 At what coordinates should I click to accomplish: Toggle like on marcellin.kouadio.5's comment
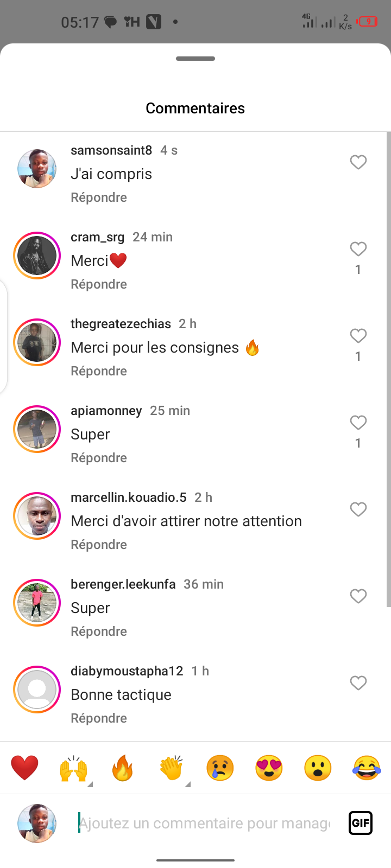click(x=358, y=509)
